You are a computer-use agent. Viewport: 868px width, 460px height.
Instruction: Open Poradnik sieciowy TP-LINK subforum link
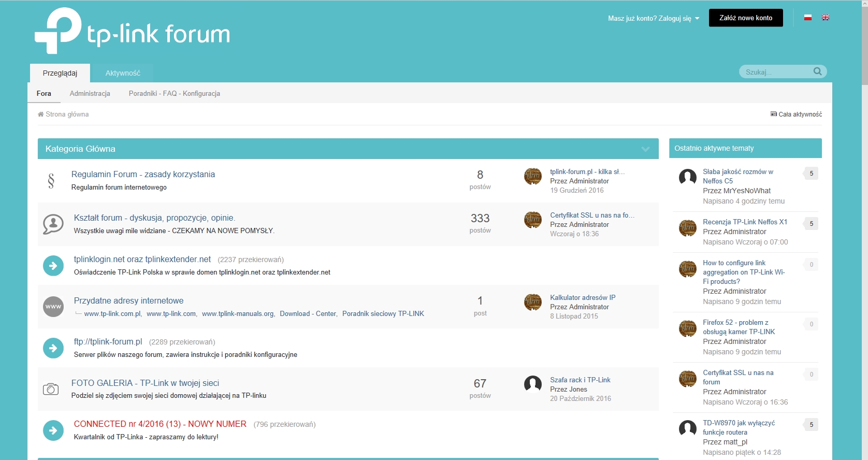tap(383, 313)
